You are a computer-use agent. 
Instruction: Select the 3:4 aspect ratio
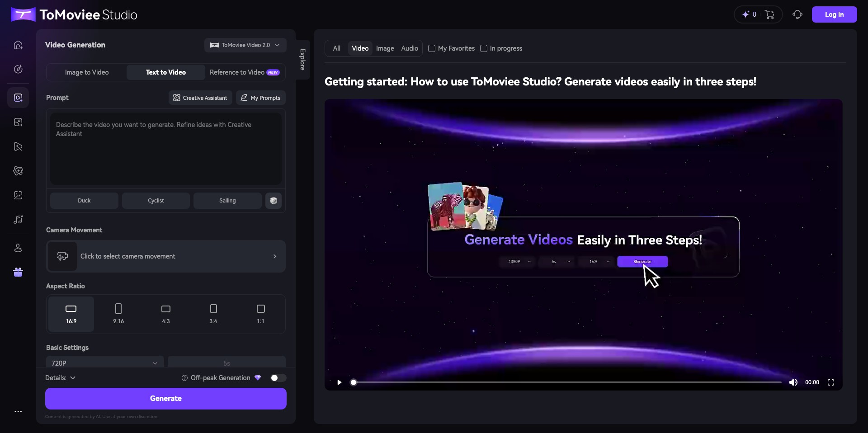point(213,314)
